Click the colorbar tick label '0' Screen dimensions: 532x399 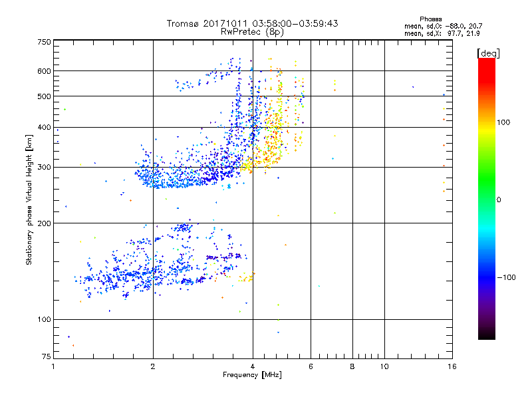[x=499, y=200]
